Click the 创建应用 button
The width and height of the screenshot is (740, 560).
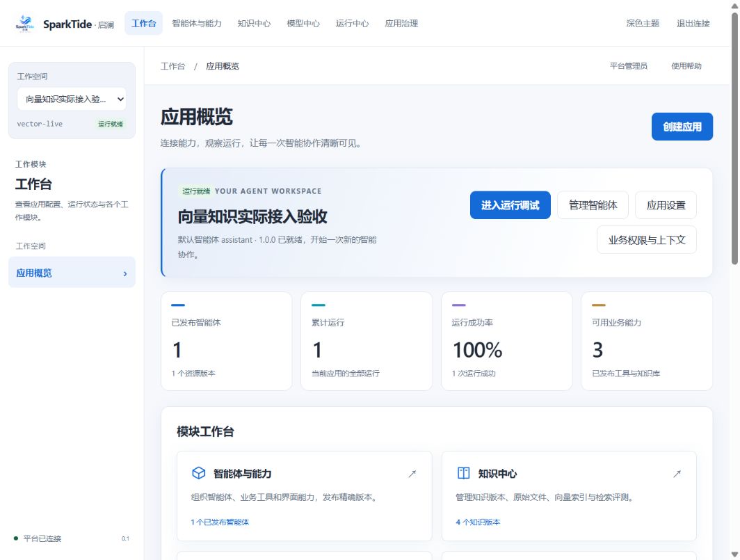coord(682,127)
